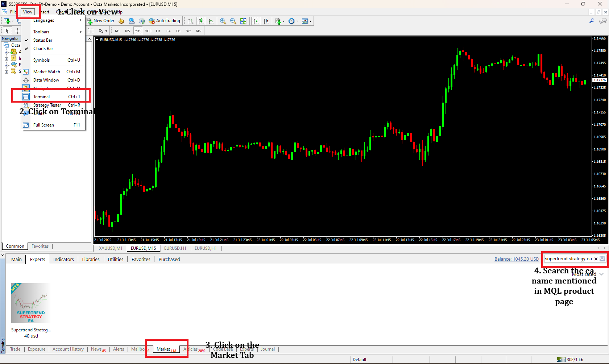Switch chart to bar chart mode
This screenshot has width=609, height=364.
click(x=191, y=21)
